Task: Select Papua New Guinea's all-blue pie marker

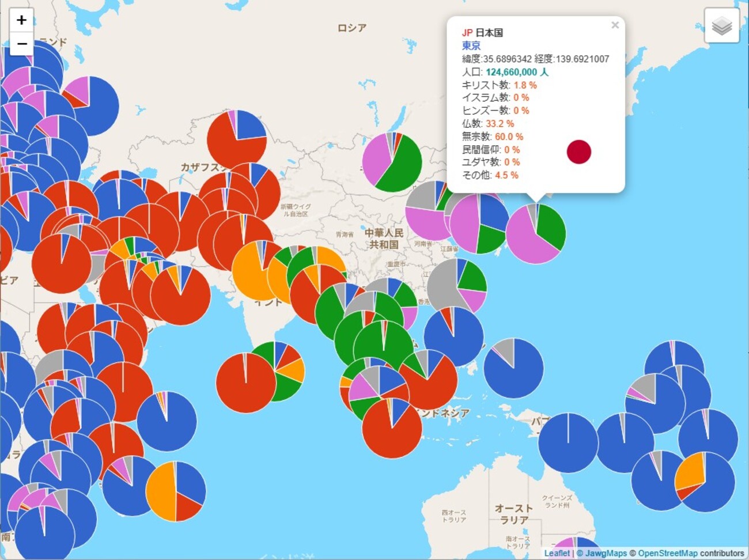Action: (x=568, y=443)
